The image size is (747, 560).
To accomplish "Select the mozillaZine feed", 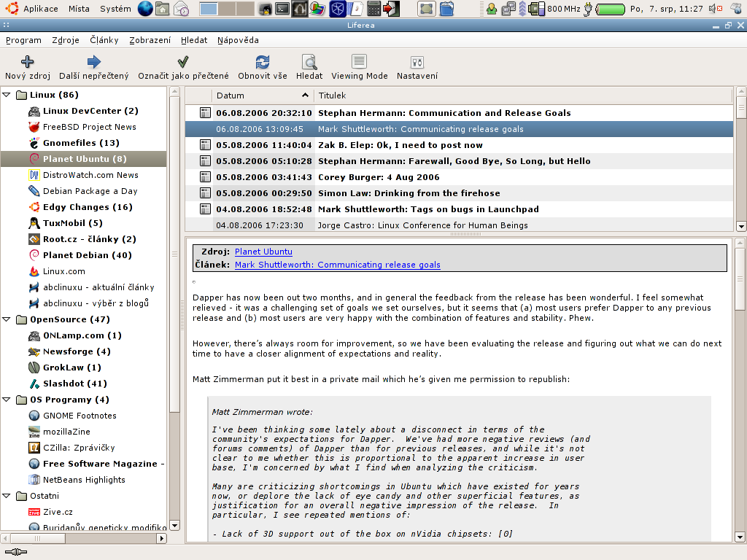I will (66, 432).
